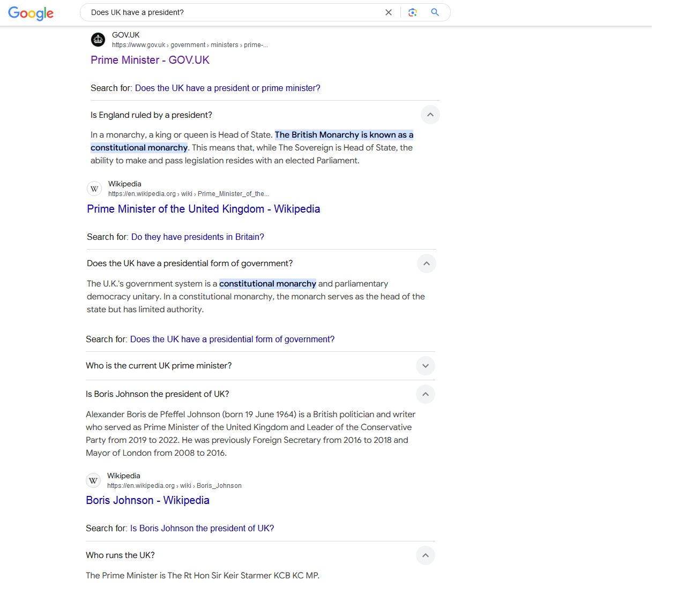The width and height of the screenshot is (700, 595).
Task: Follow 'Is Boris Johnson the president of UK?' search link
Action: (202, 528)
